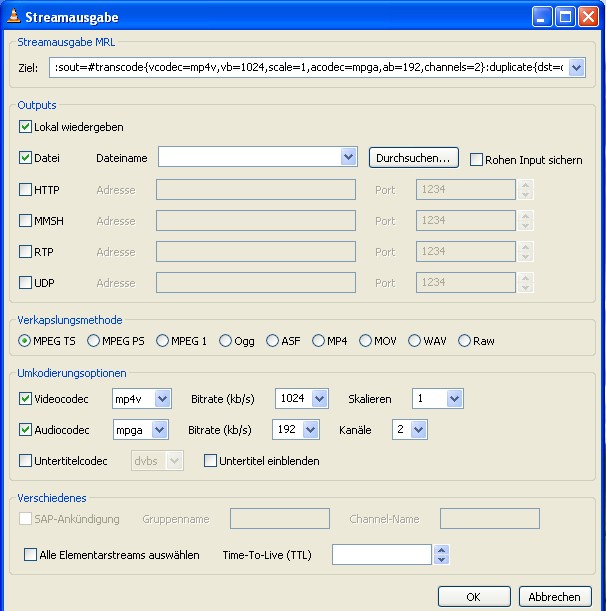This screenshot has width=606, height=611.
Task: Open the audio Bitrate 192 dropdown
Action: pyautogui.click(x=311, y=430)
